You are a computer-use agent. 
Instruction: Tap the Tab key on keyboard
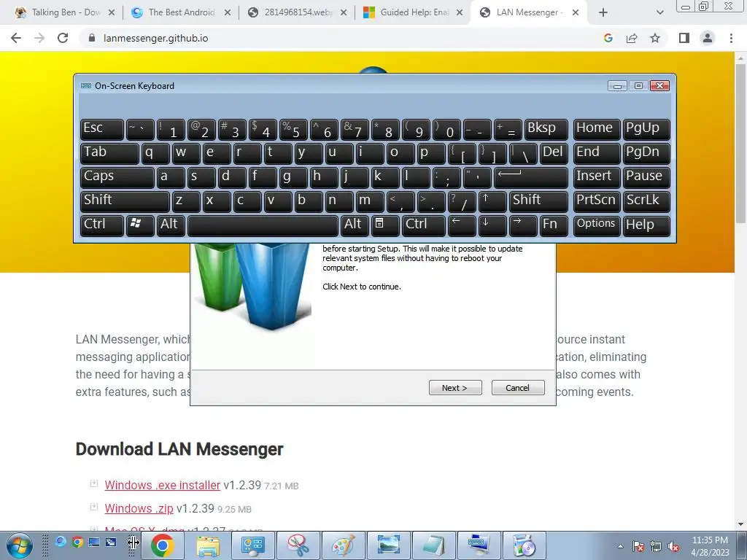click(x=109, y=153)
